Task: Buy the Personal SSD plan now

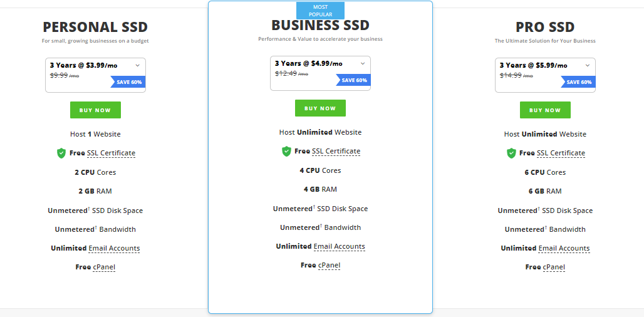Action: coord(95,110)
